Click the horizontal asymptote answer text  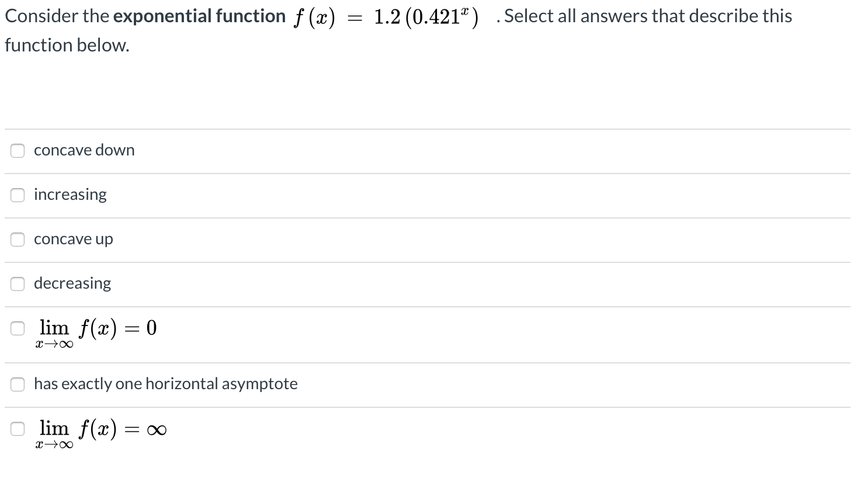click(x=165, y=384)
